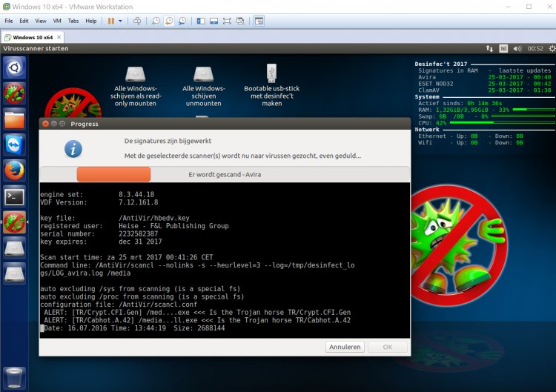The height and width of the screenshot is (392, 556).
Task: Open the Ubuntu dash launcher
Action: (15, 68)
